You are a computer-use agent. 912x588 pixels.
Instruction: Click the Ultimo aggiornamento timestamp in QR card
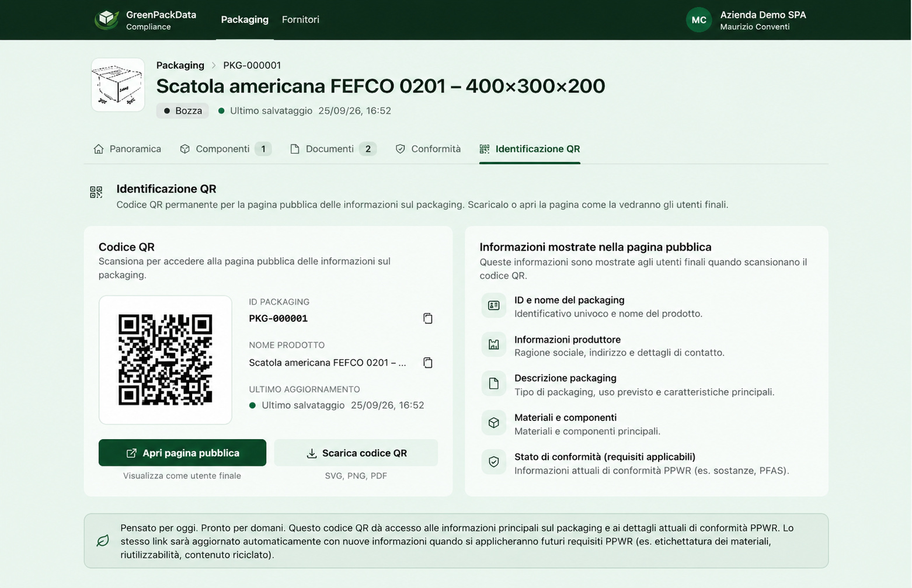click(x=336, y=405)
